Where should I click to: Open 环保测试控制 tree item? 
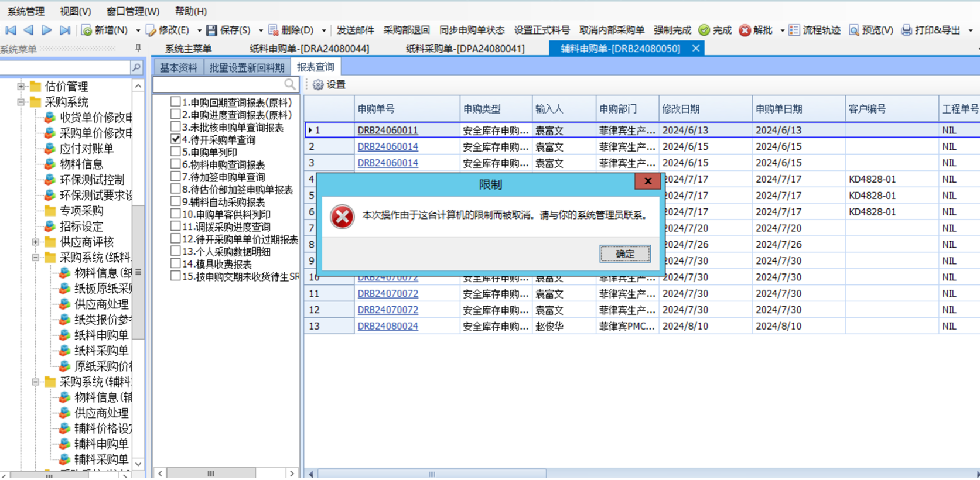pos(92,180)
